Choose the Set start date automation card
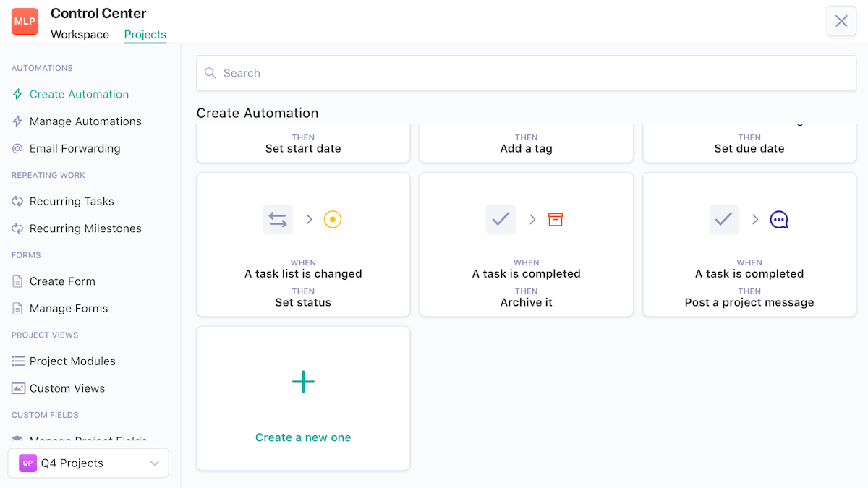The image size is (868, 488). (x=303, y=143)
